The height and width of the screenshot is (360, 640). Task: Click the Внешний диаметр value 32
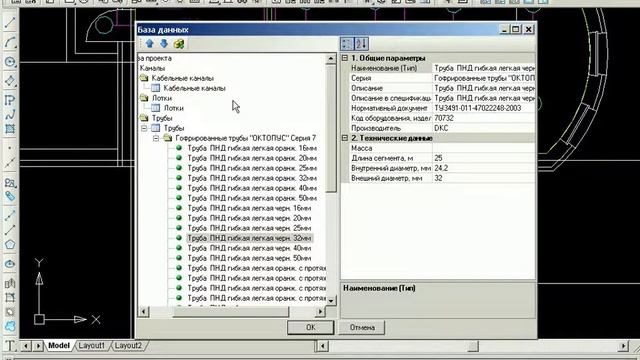tap(484, 178)
